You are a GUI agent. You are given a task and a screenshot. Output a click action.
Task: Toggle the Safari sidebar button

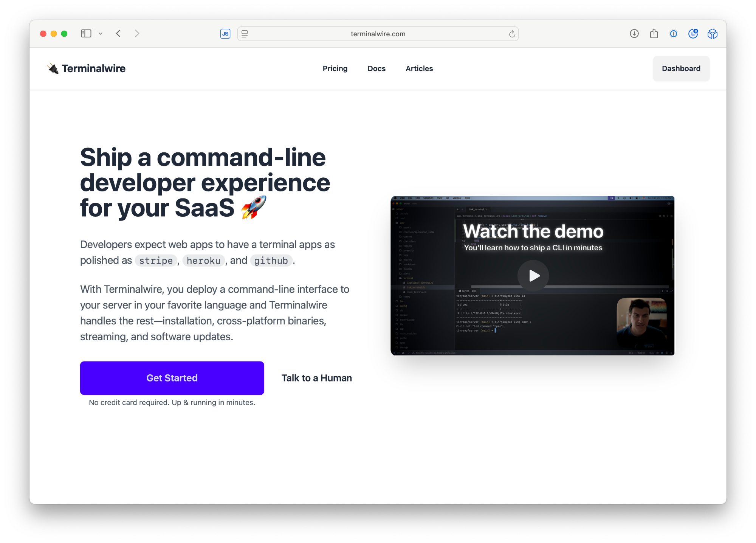pyautogui.click(x=86, y=34)
